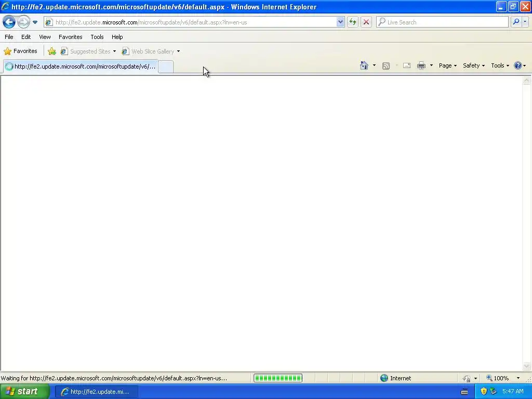
Task: Open the Tools command bar menu
Action: tap(500, 65)
